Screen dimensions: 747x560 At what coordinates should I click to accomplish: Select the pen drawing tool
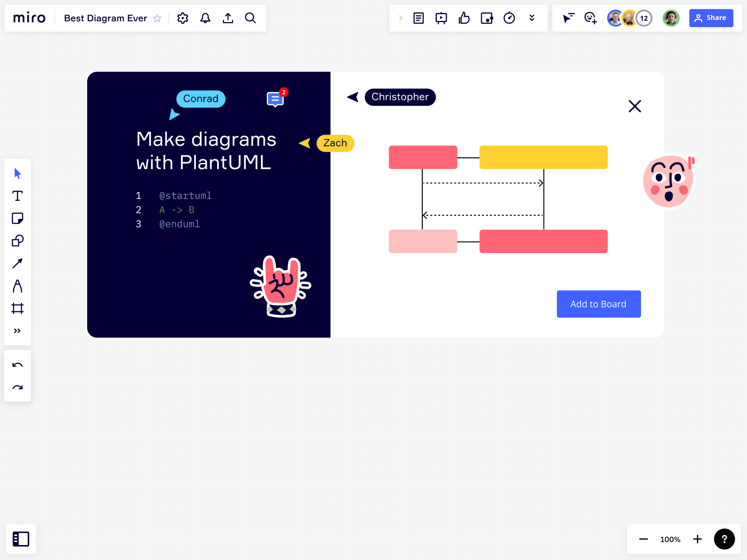tap(18, 286)
